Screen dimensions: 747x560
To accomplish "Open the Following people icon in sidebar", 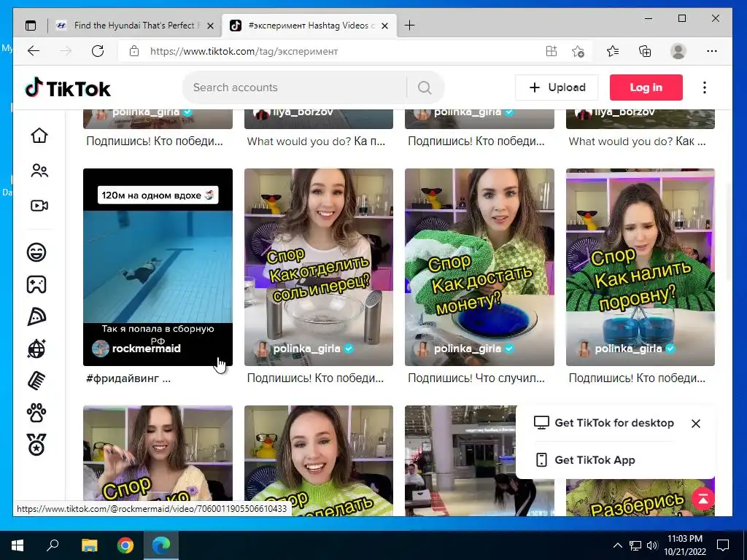I will [39, 171].
